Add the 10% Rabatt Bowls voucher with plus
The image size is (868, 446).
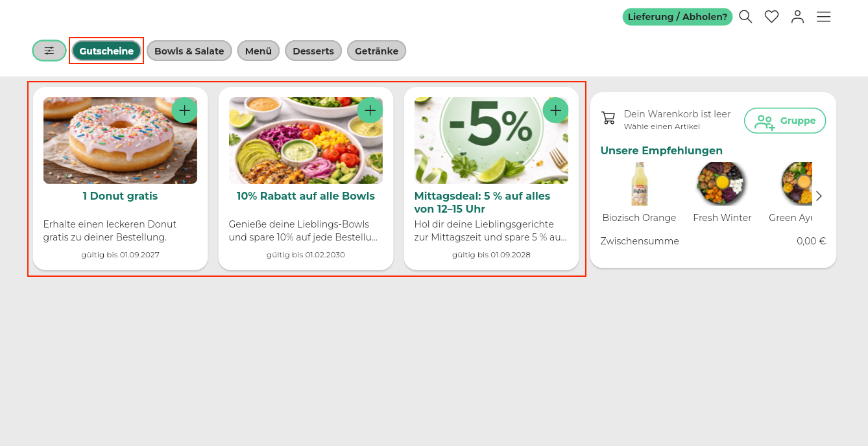point(370,110)
